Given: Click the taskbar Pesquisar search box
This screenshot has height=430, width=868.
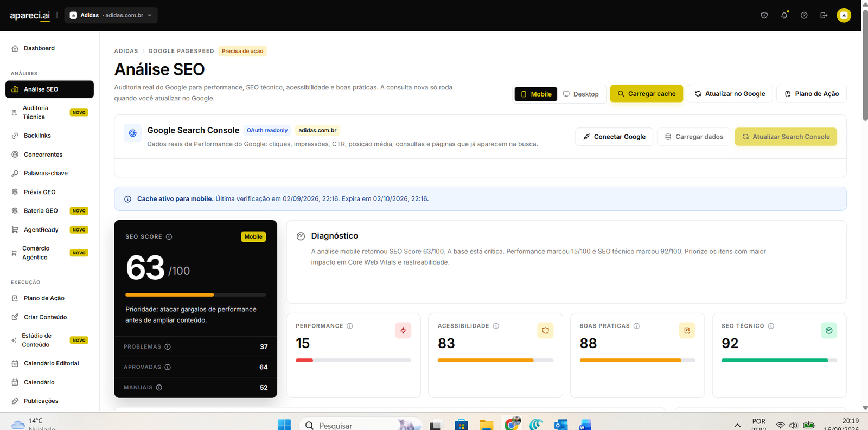Looking at the screenshot, I should pos(361,426).
